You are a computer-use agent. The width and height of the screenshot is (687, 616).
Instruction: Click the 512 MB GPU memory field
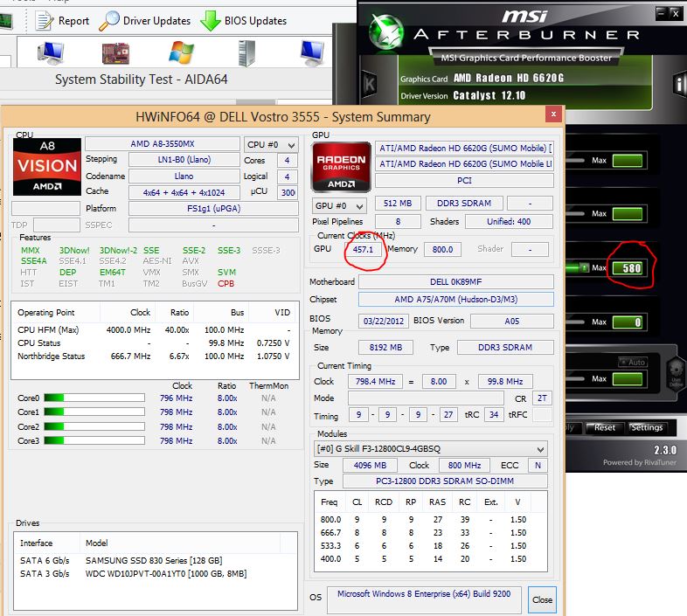click(398, 204)
